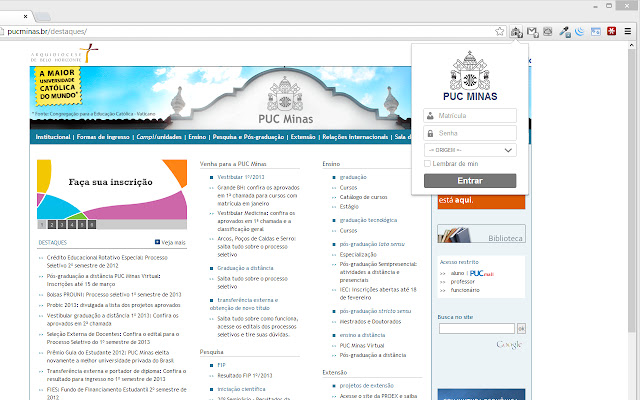
Task: Open the Campi/unidades menu
Action: point(159,137)
